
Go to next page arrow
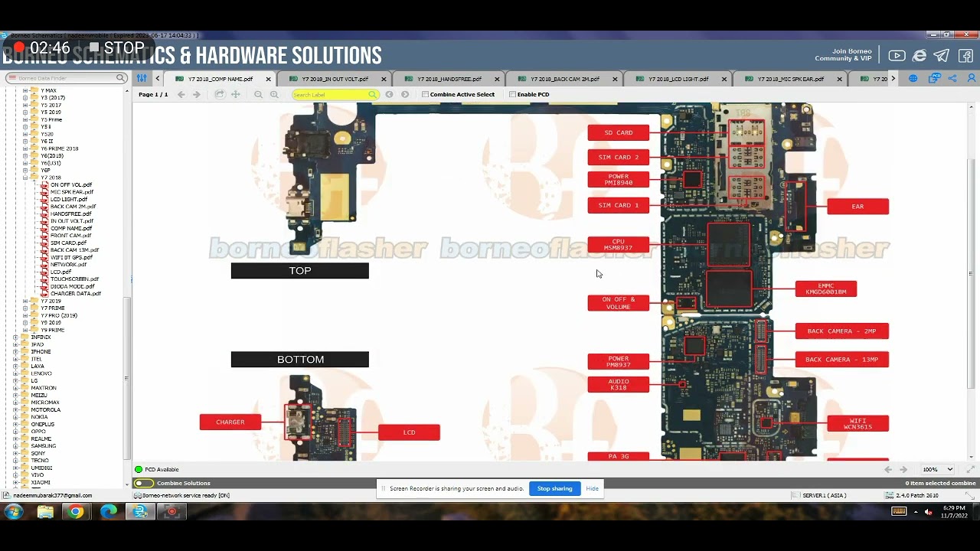click(197, 94)
